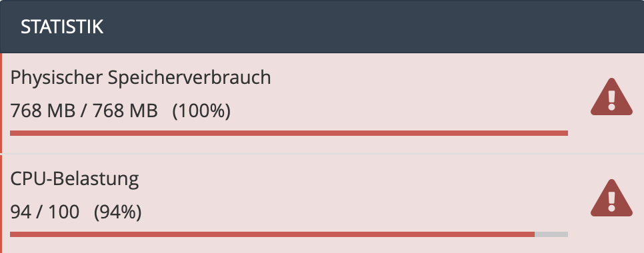Click the first 768 MB used value
This screenshot has height=253, width=644.
pyautogui.click(x=43, y=111)
